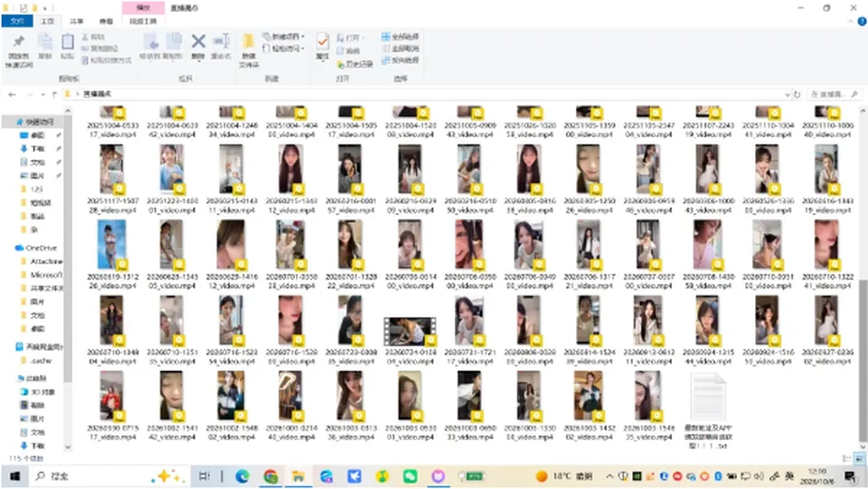This screenshot has width=868, height=489.
Task: Open the address bar history dropdown arrow
Action: (788, 95)
